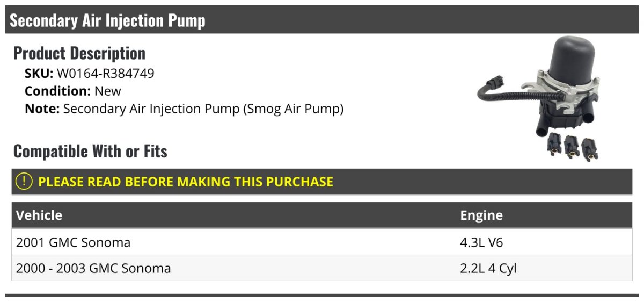This screenshot has width=644, height=302.
Task: Click the SKU value W0164-R384749
Action: [105, 74]
